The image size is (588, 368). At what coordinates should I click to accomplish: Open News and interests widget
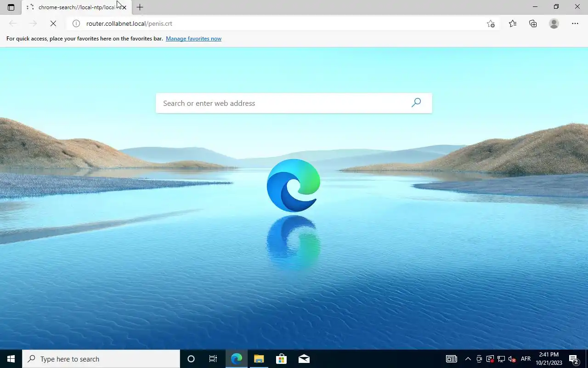(x=452, y=359)
